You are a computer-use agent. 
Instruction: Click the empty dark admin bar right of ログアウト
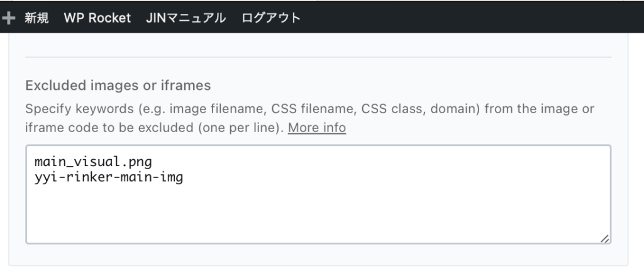pyautogui.click(x=472, y=18)
